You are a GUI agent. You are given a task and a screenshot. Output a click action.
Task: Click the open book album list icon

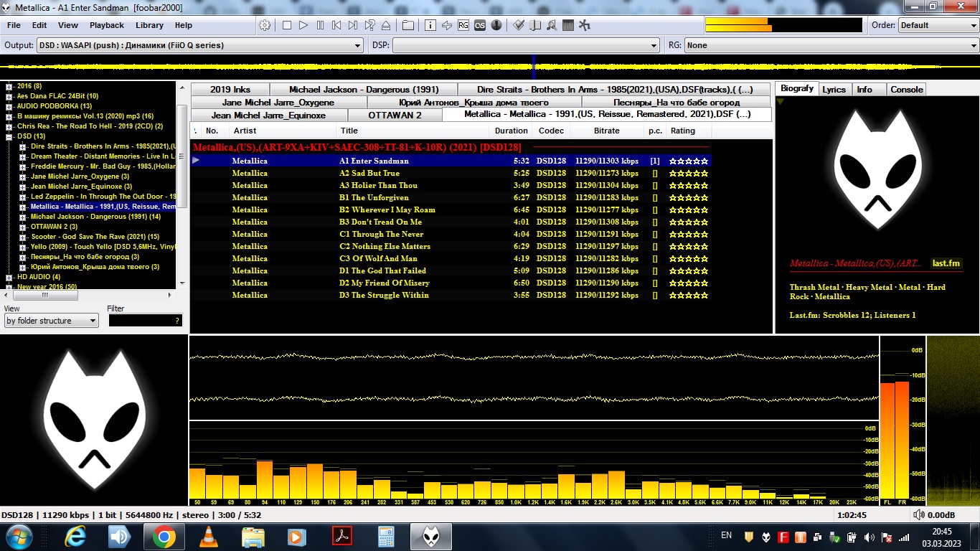[534, 25]
